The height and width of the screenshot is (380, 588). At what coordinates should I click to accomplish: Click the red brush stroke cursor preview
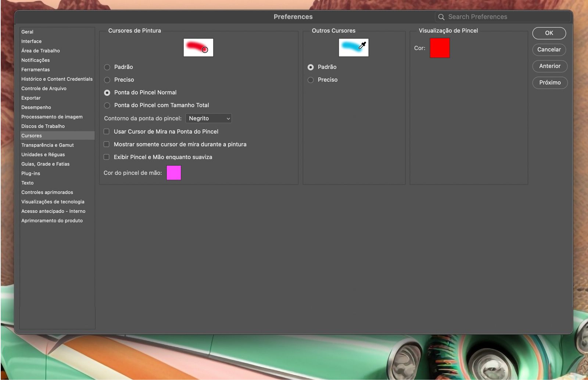[x=198, y=47]
